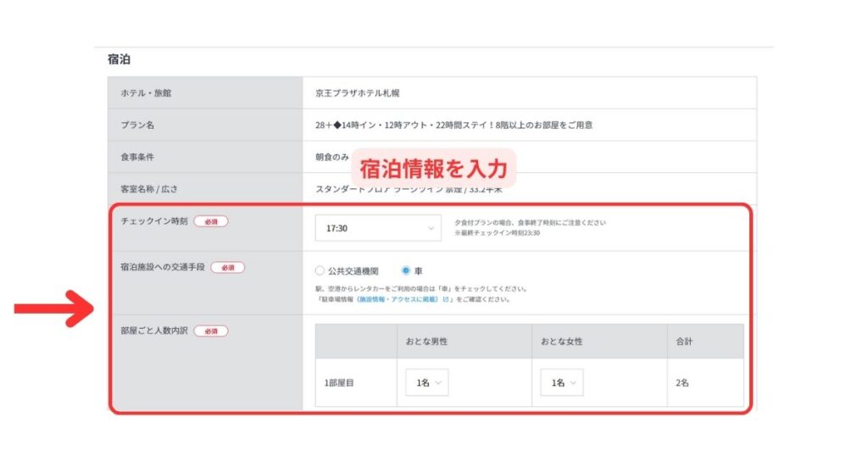Click the 2名 total guest count cell

tap(682, 383)
